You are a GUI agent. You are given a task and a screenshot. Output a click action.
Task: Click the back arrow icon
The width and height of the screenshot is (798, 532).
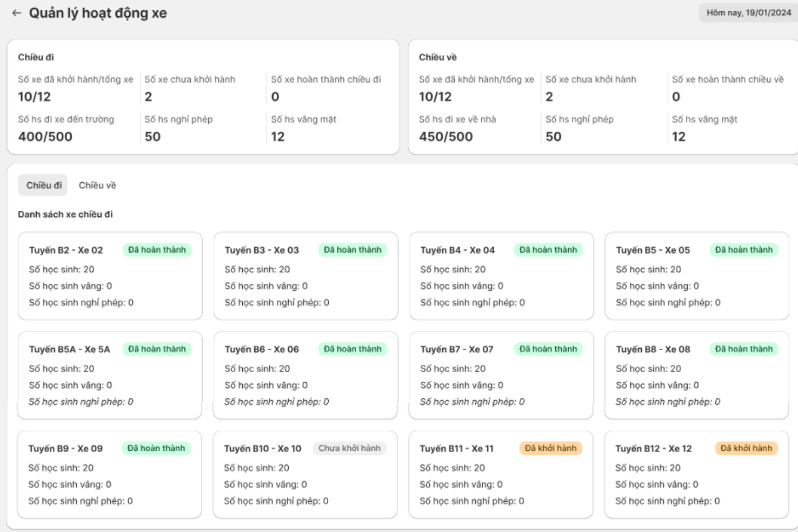17,13
